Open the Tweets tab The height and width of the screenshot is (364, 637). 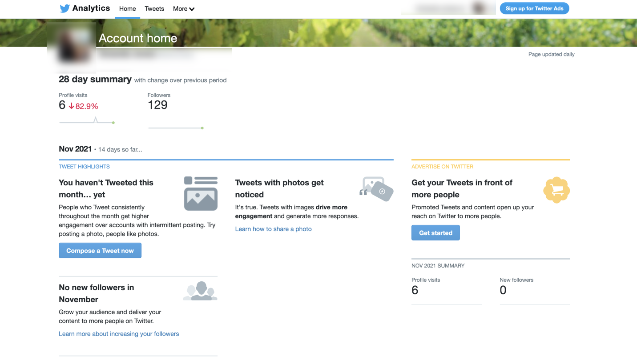point(154,9)
